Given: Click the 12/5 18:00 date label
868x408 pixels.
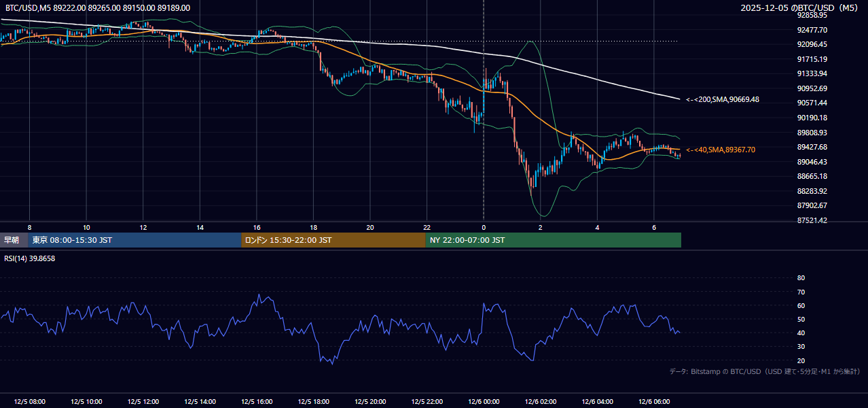Looking at the screenshot, I should coord(313,402).
